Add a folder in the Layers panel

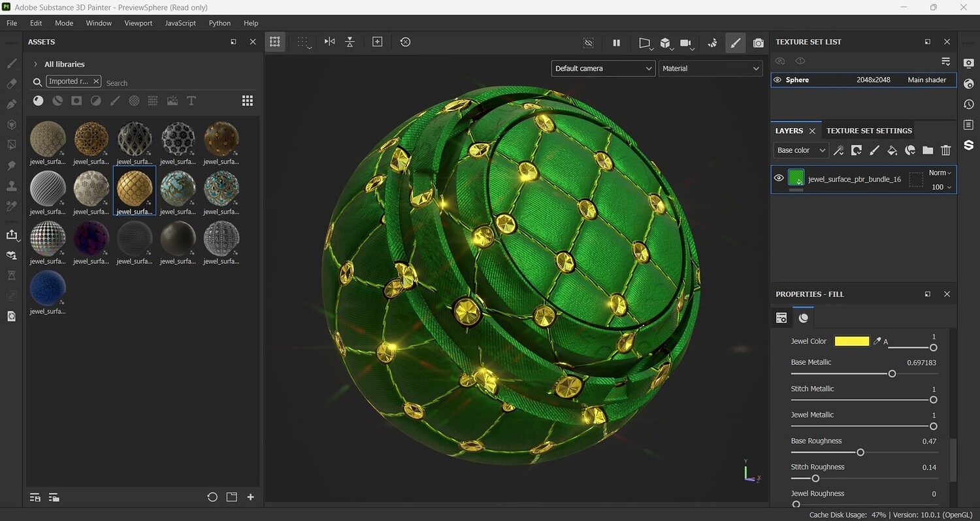pos(928,150)
